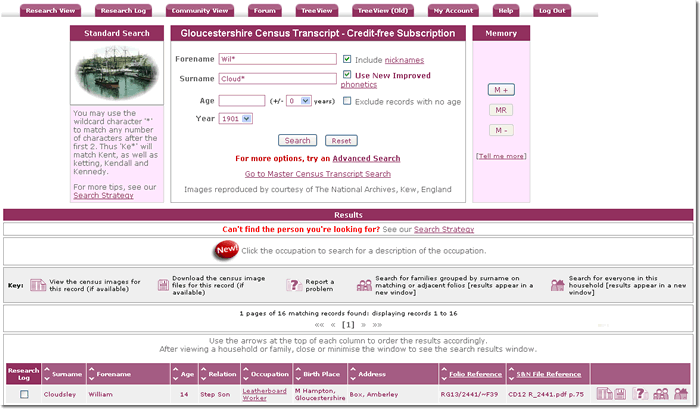Open My Account tab
Screen dimensions: 700x409
point(453,11)
